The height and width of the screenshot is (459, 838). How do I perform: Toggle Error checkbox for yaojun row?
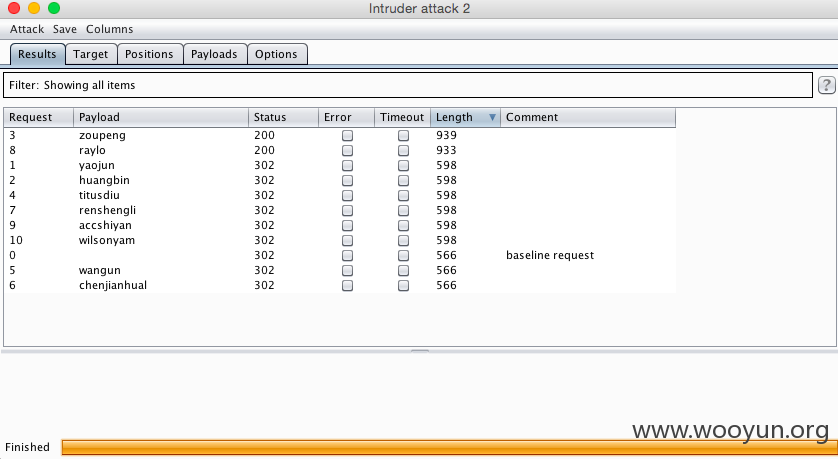pyautogui.click(x=347, y=166)
